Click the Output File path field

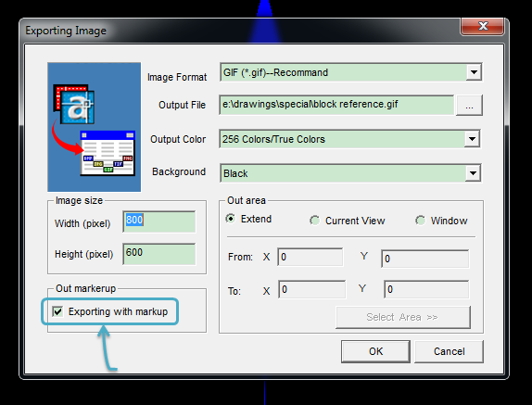336,105
